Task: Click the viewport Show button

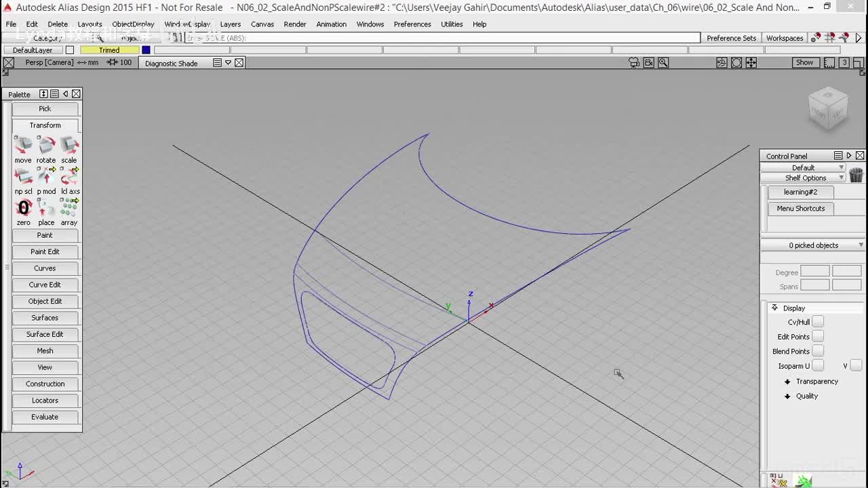Action: pos(804,62)
